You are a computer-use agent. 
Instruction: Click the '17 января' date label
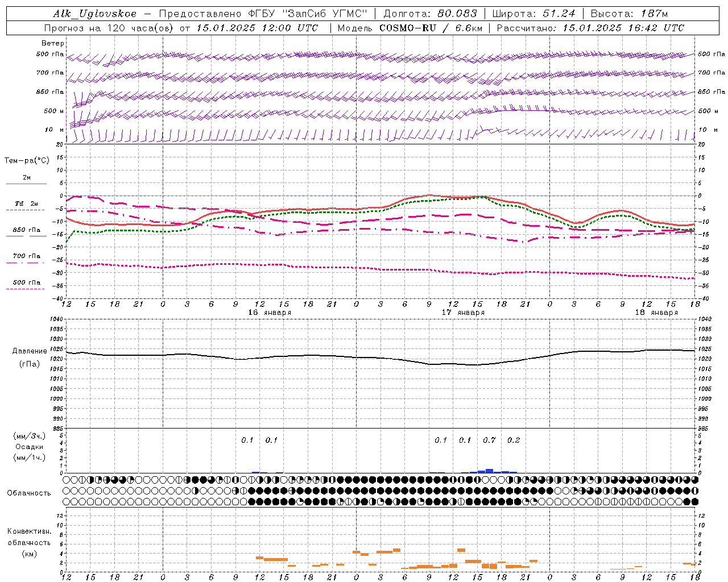click(463, 313)
